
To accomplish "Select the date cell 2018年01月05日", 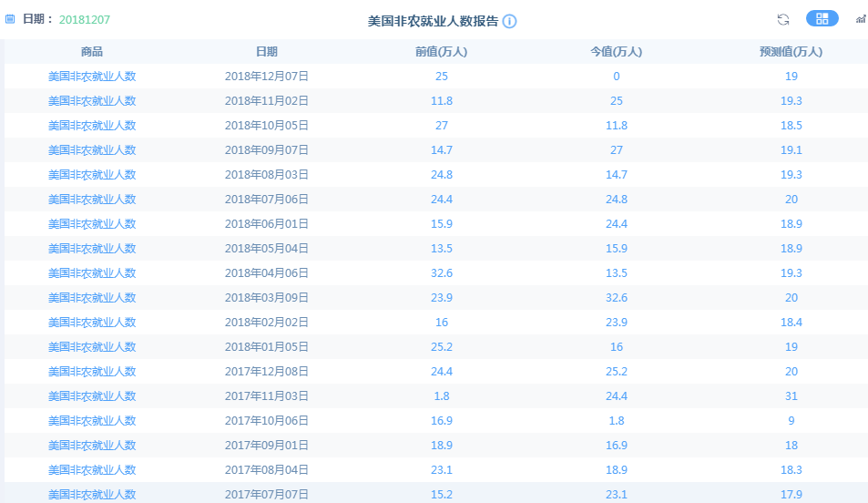I will (x=267, y=347).
